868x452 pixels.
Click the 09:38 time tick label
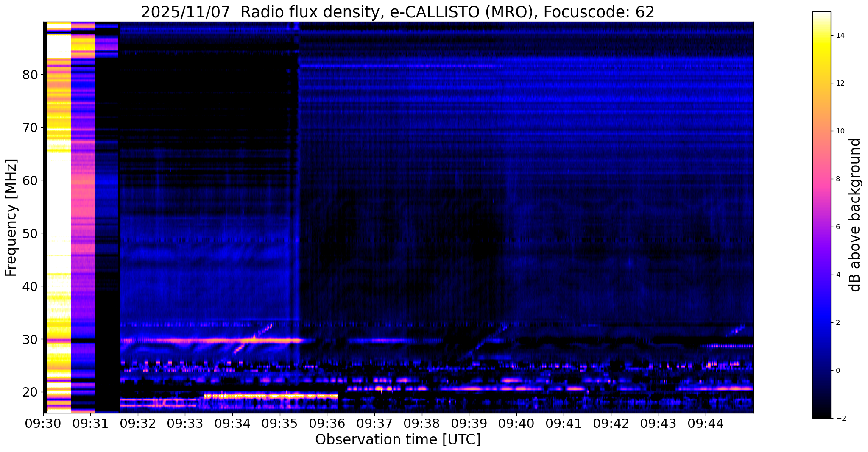(422, 423)
